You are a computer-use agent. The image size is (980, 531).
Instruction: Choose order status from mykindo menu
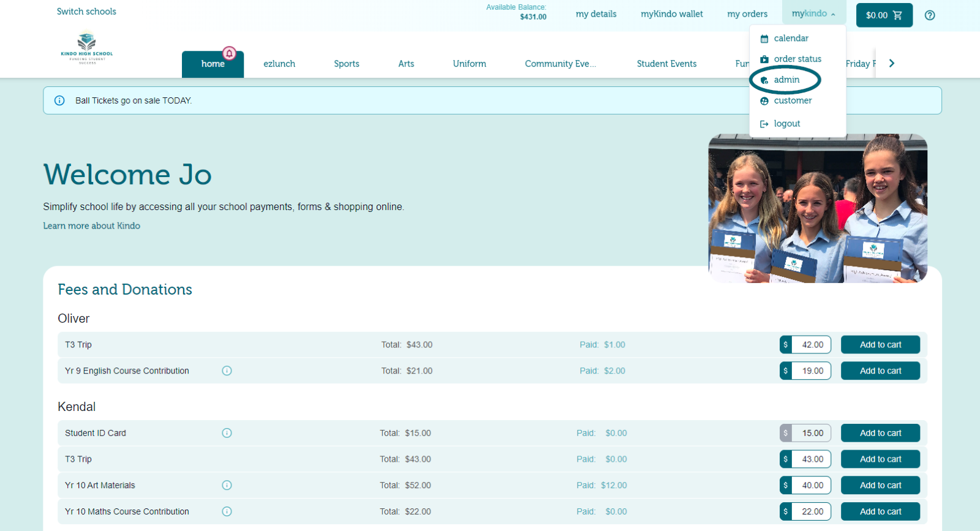[x=797, y=59]
